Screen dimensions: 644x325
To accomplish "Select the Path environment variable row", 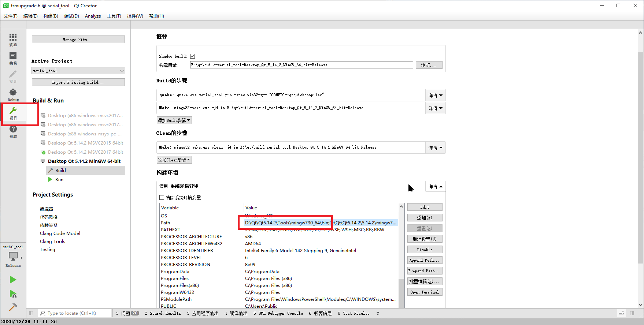I will coord(279,223).
